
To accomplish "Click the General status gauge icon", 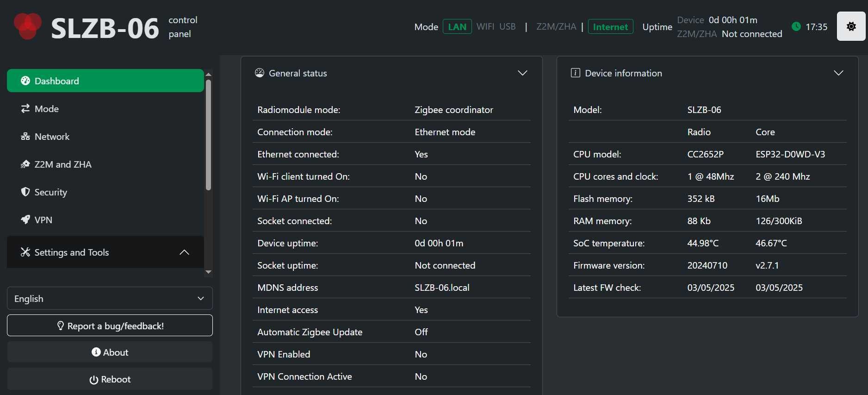I will click(260, 73).
